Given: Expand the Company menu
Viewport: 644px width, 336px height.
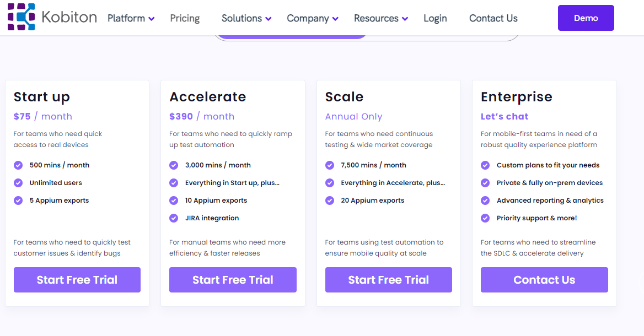Looking at the screenshot, I should click(x=313, y=19).
